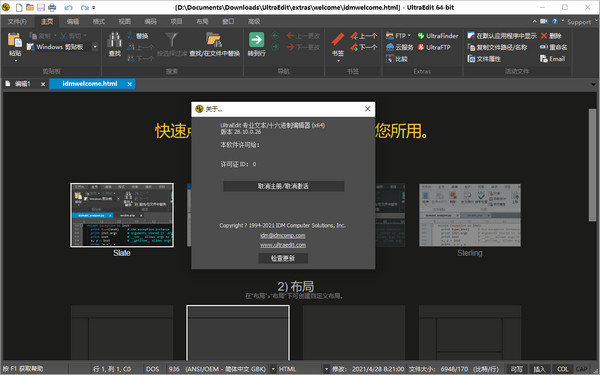Switch to the 格式 ribbon tab
Image resolution: width=600 pixels, height=375 pixels.
click(x=99, y=21)
